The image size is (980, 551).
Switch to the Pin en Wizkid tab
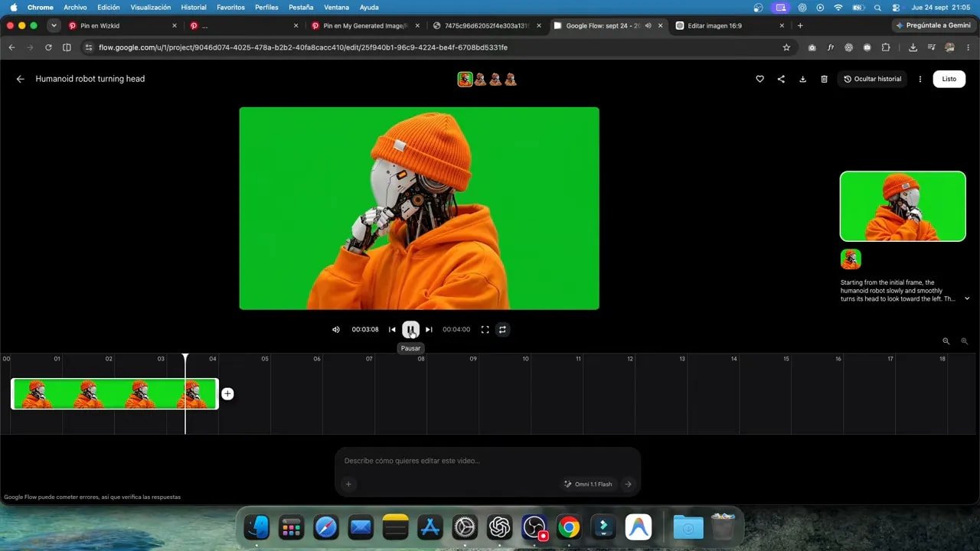pos(122,25)
